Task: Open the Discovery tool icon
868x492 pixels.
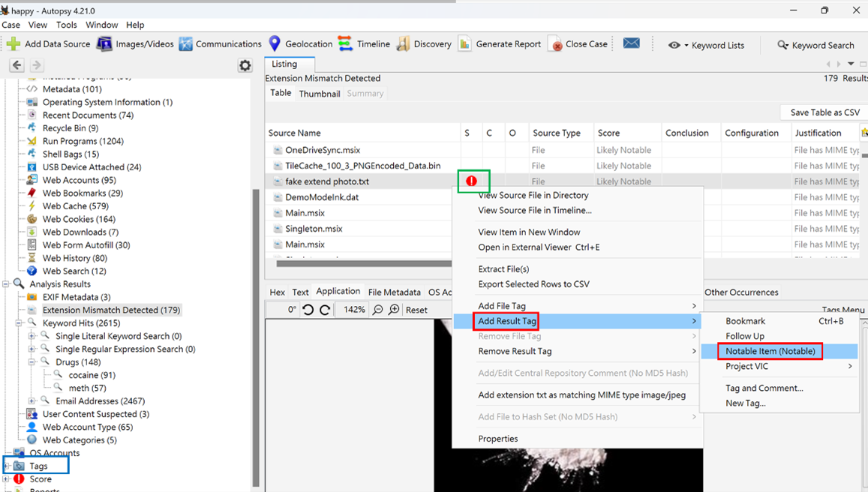Action: [403, 43]
